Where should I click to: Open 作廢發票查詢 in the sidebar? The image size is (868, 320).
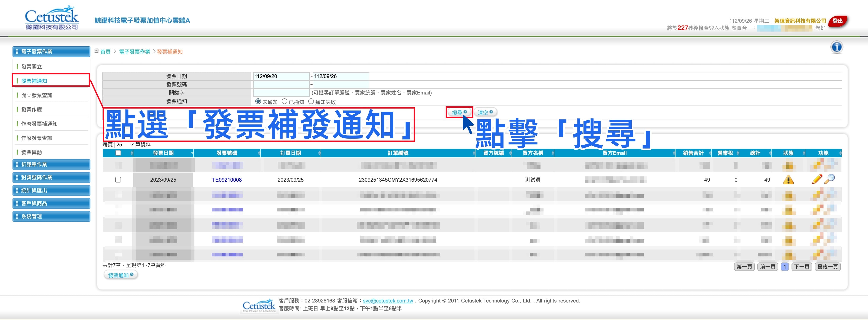click(37, 138)
